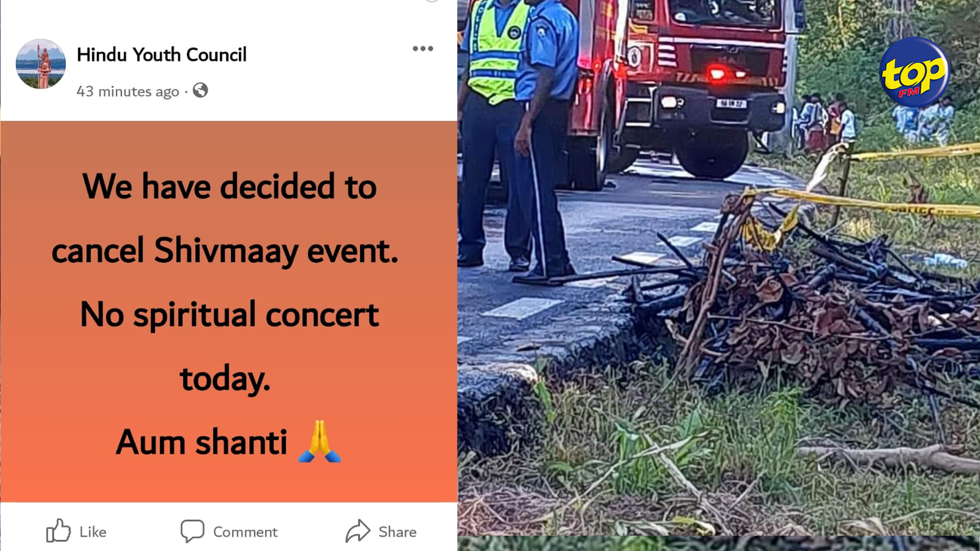Open the three-dot post options menu

[x=423, y=48]
